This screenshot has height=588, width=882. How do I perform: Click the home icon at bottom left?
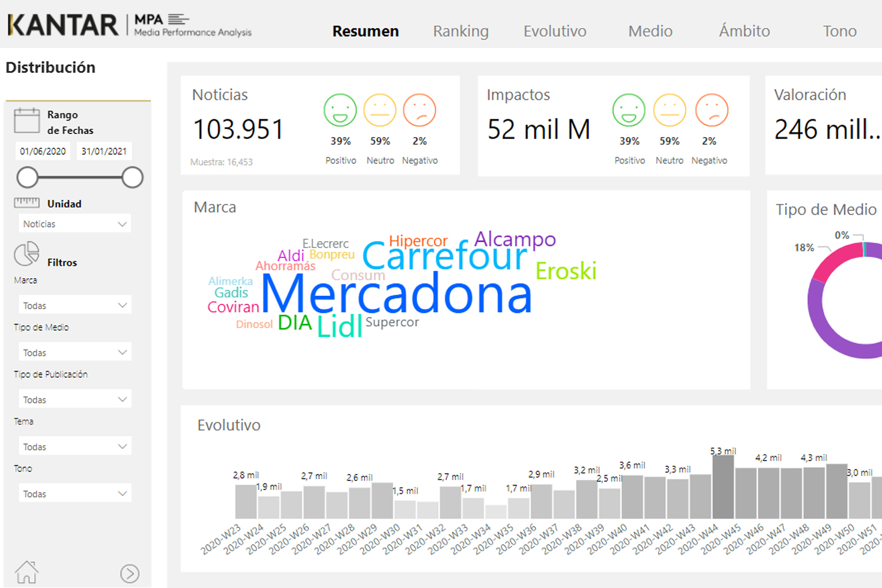pos(26,571)
